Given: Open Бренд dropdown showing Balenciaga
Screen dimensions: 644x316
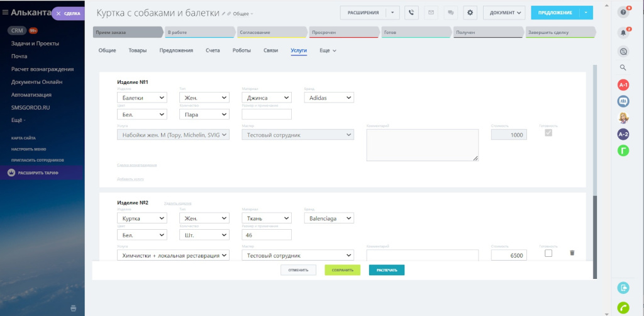Looking at the screenshot, I should click(329, 218).
